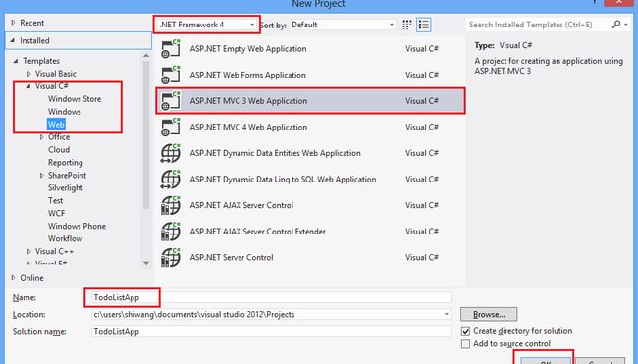The height and width of the screenshot is (364, 638).
Task: Click the ASP.NET MVC 3 Web Application icon
Action: (x=171, y=101)
